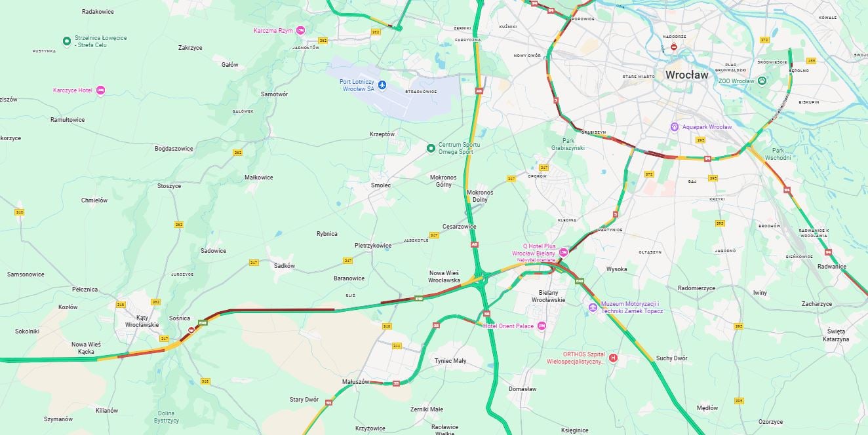868x435 pixels.
Task: Open the Karczyce Hotel pink marker
Action: pyautogui.click(x=100, y=90)
